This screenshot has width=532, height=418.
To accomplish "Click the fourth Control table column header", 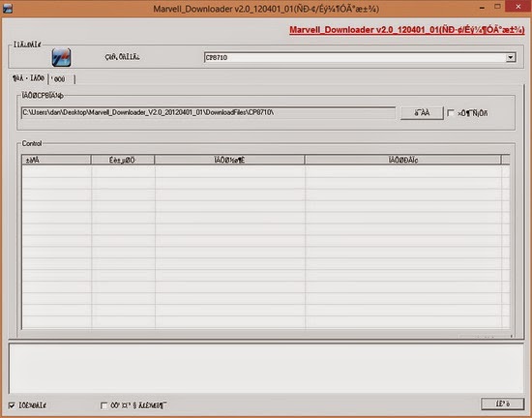I will (x=402, y=160).
